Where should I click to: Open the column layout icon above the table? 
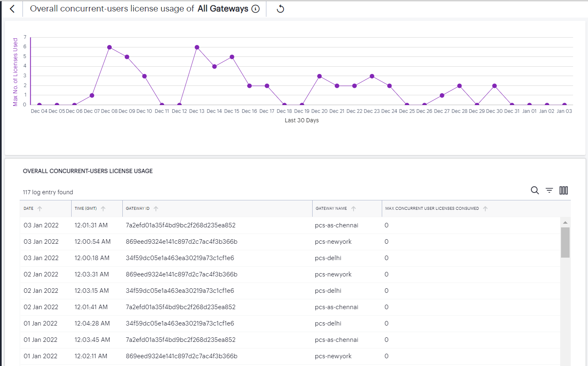coord(563,190)
